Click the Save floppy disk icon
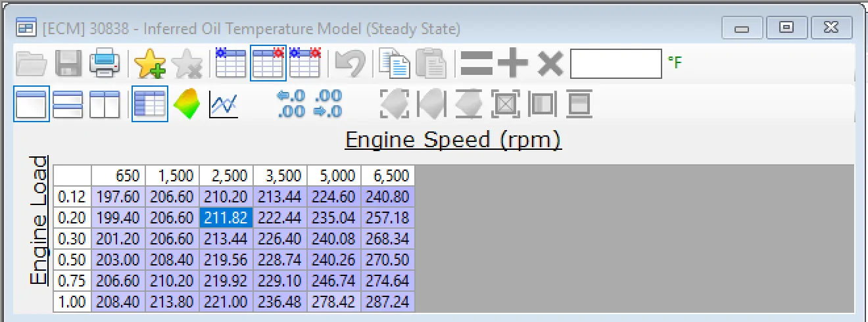This screenshot has height=322, width=868. [x=68, y=64]
